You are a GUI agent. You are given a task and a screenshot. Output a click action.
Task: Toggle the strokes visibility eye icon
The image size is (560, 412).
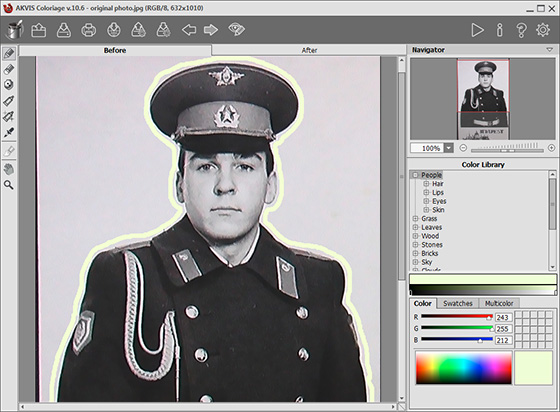pos(236,30)
